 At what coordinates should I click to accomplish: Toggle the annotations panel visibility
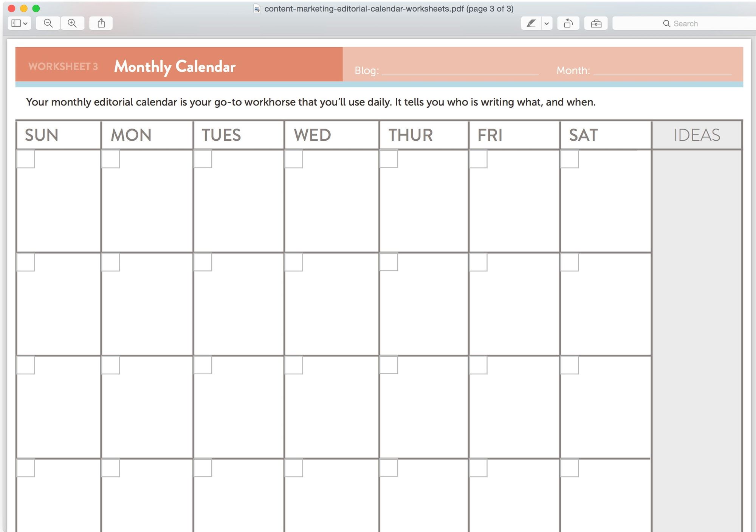click(x=530, y=23)
